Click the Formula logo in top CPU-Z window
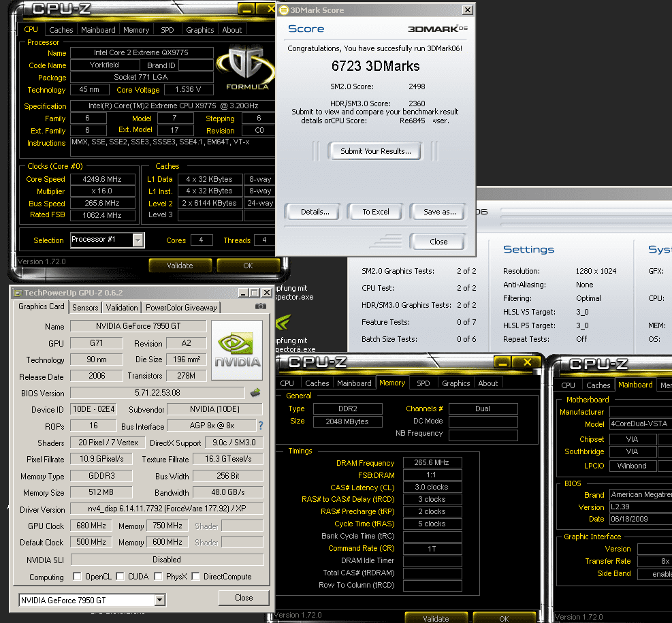 pyautogui.click(x=246, y=67)
